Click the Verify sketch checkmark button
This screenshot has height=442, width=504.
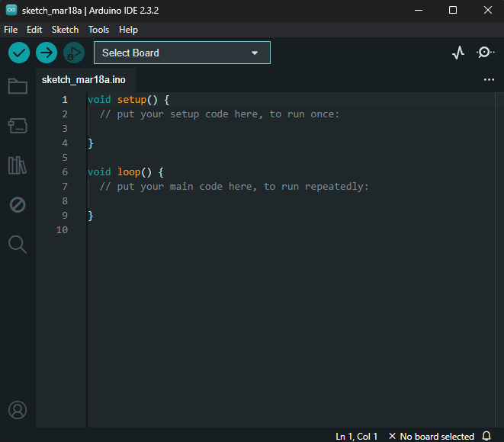point(19,53)
